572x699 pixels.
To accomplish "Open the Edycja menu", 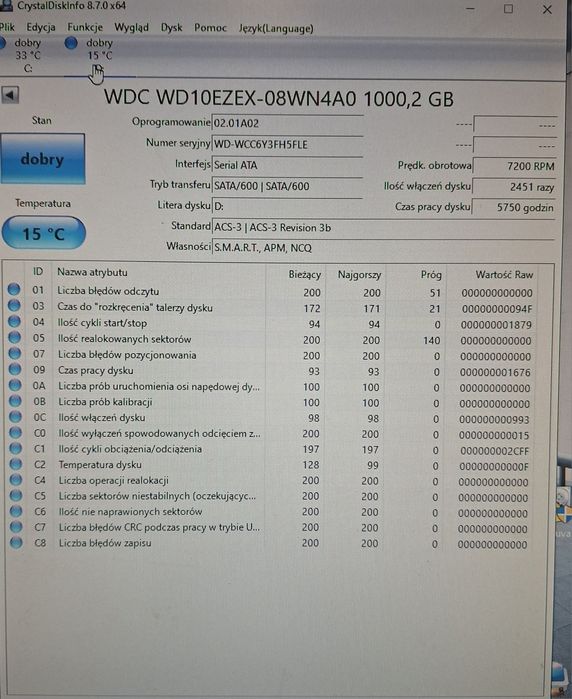I will click(x=41, y=28).
